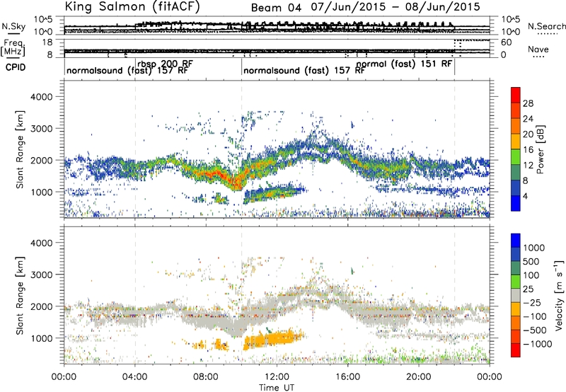Click the Slant Range label of power panel
This screenshot has height=392, width=566.
point(20,149)
